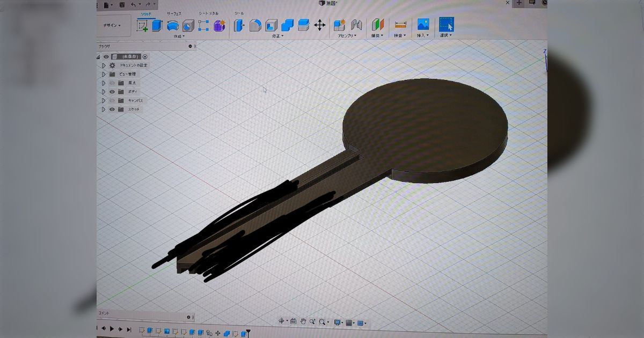Select the Revolve tool icon

coord(173,25)
